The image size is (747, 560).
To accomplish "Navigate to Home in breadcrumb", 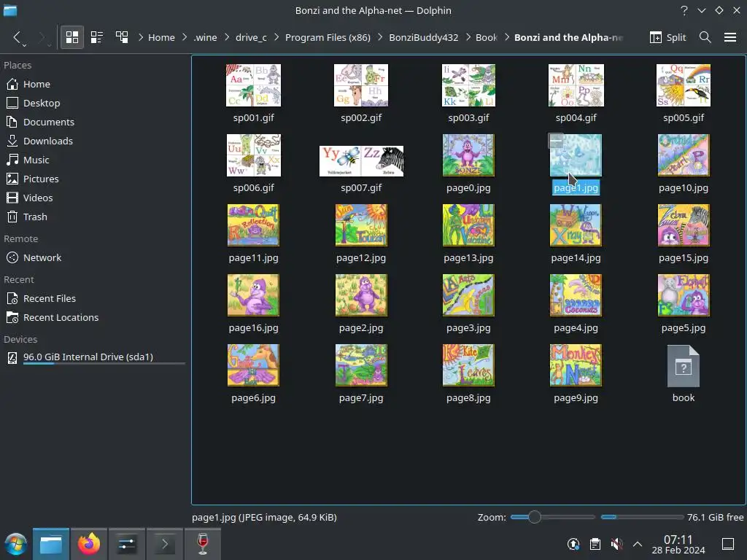I will [x=161, y=37].
